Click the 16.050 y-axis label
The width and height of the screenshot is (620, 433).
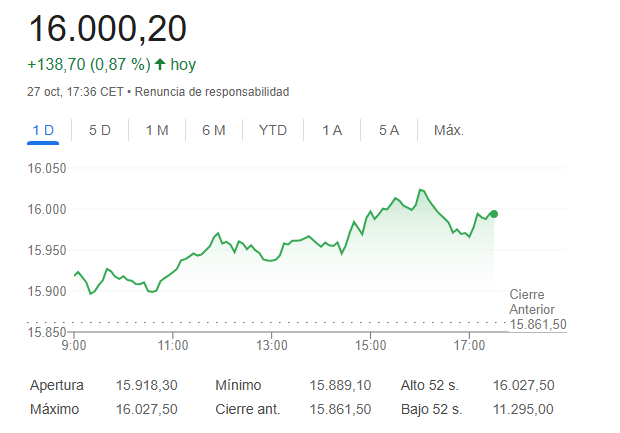(x=46, y=168)
